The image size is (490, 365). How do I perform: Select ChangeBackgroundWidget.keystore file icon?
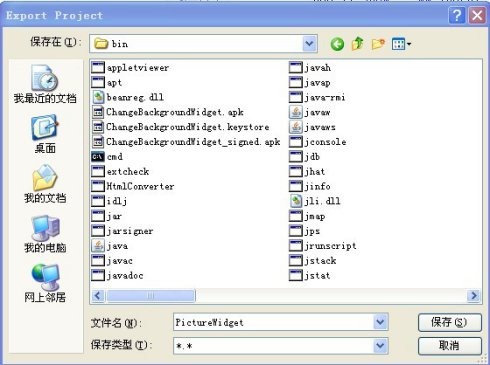[98, 127]
